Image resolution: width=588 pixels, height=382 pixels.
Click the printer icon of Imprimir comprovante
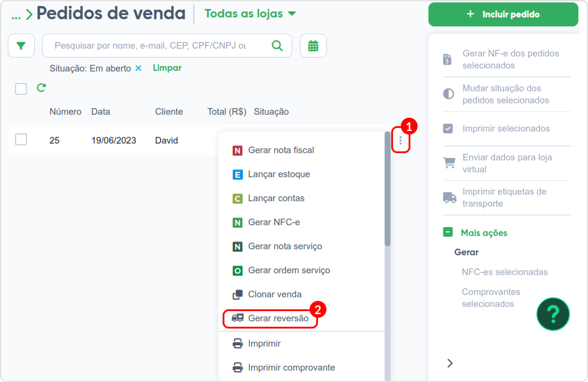(238, 367)
